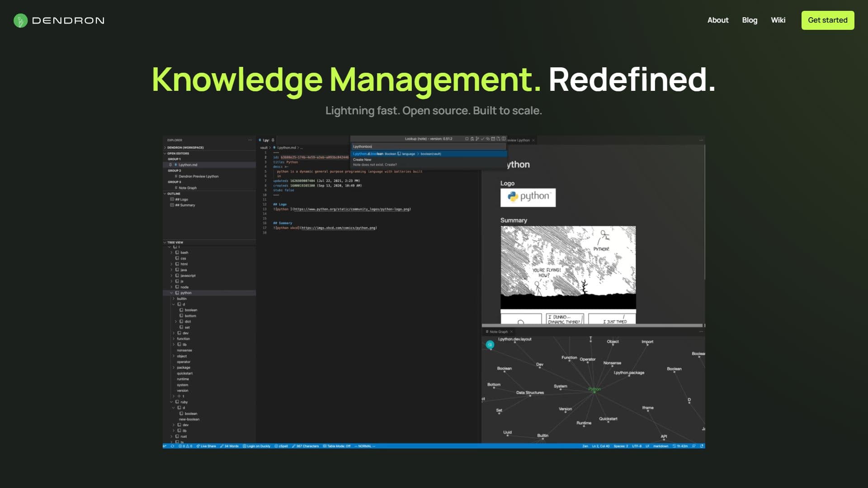Click vault in the editor breadcrumb

[264, 148]
